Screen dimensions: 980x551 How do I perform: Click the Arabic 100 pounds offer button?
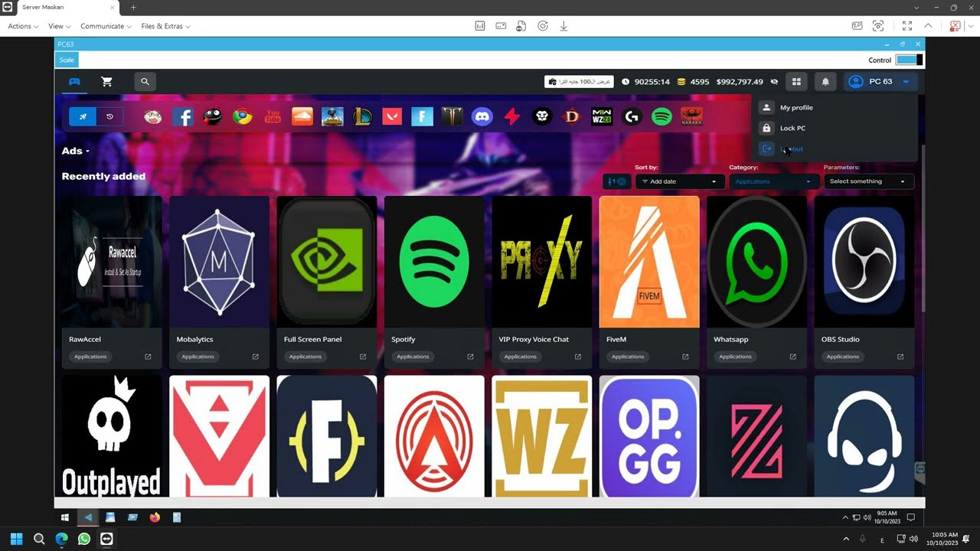[579, 82]
